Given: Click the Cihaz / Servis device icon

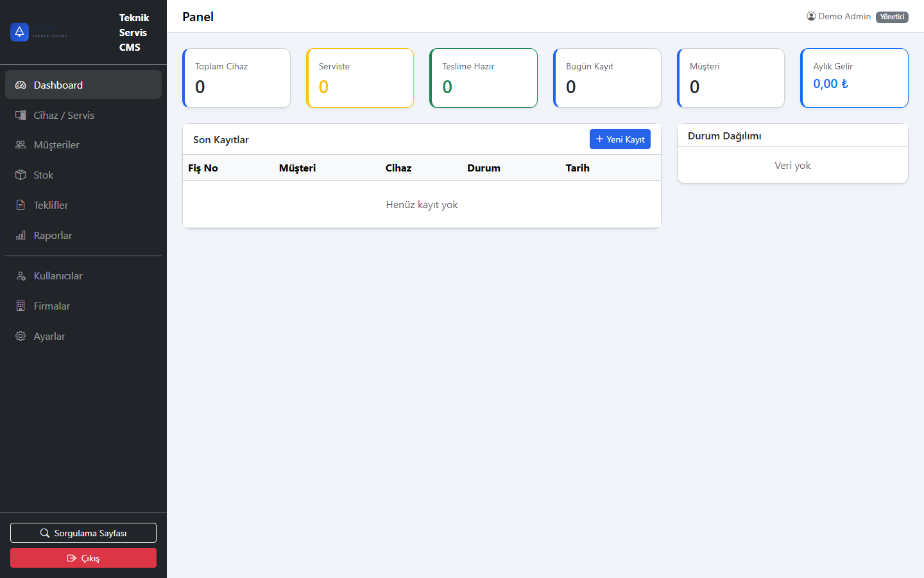Looking at the screenshot, I should tap(21, 115).
